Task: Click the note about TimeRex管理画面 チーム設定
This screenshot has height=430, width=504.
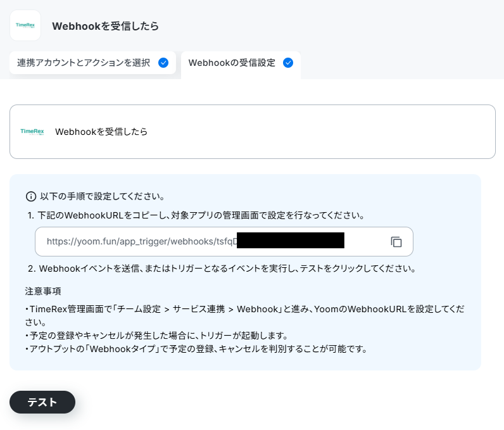Action: (245, 315)
